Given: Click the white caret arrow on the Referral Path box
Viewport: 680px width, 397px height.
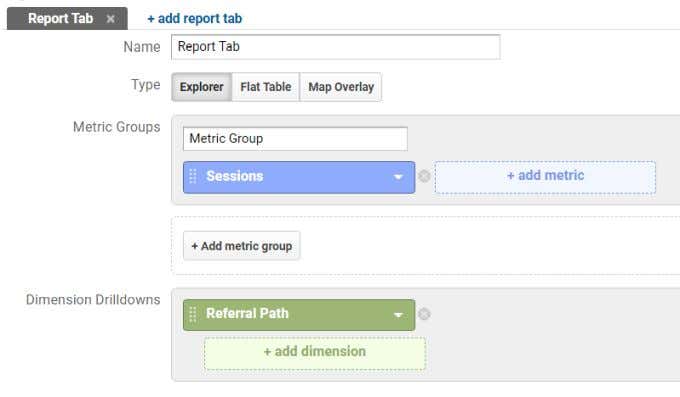Looking at the screenshot, I should [x=398, y=315].
